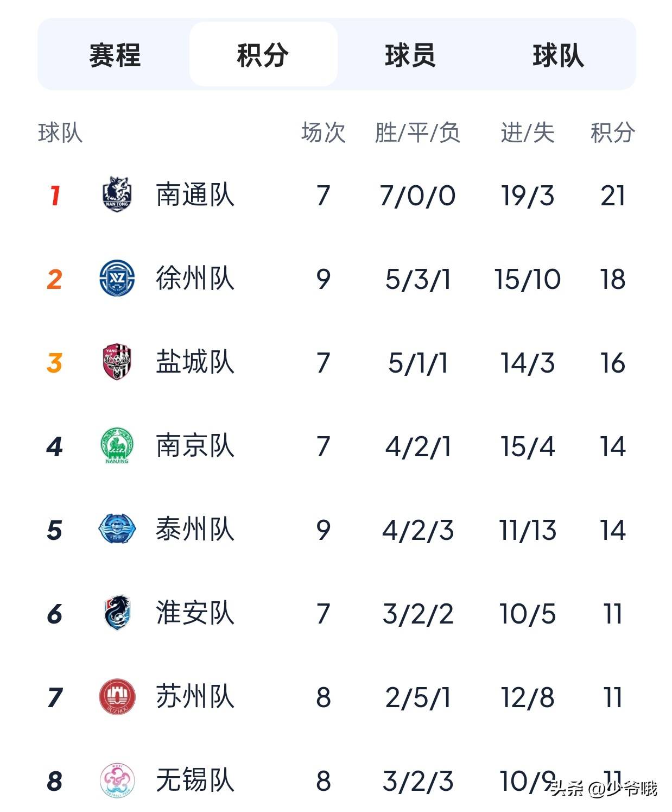Viewport: 672px width, 812px height.
Task: Open the 球员 tab
Action: (x=410, y=55)
